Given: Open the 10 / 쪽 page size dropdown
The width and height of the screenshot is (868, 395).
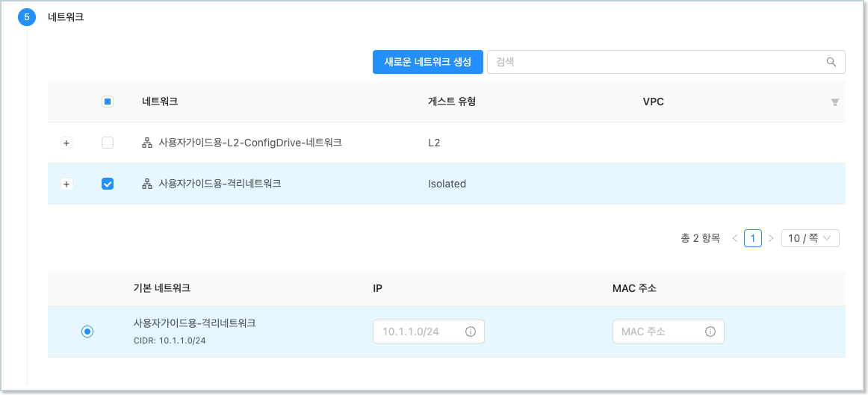Looking at the screenshot, I should point(810,238).
